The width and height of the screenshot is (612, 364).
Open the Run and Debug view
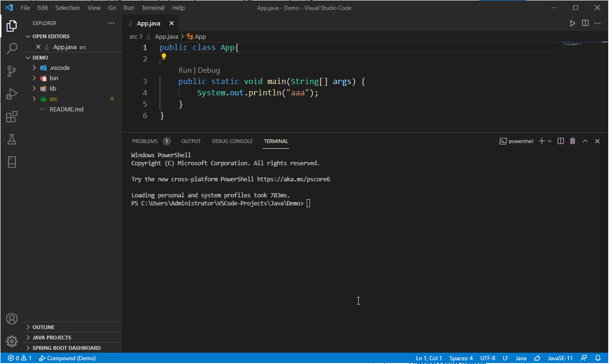[x=12, y=94]
